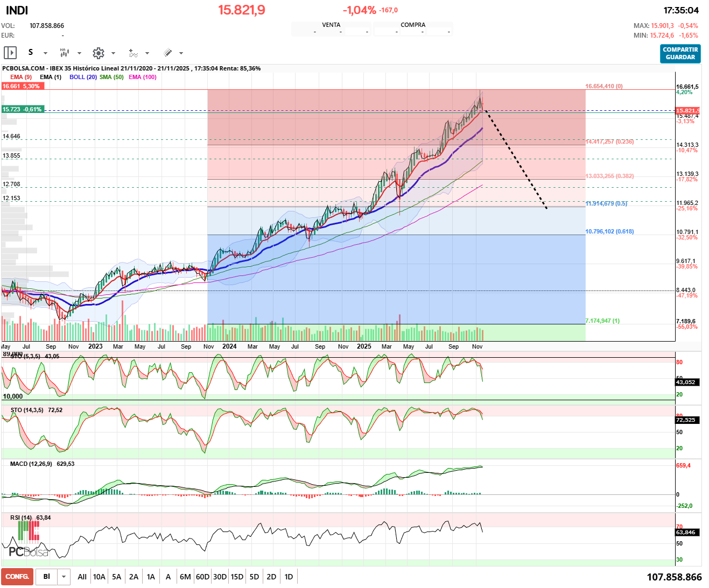Click the 0.618 Fibonacci level label
The image size is (709, 588).
tap(609, 231)
